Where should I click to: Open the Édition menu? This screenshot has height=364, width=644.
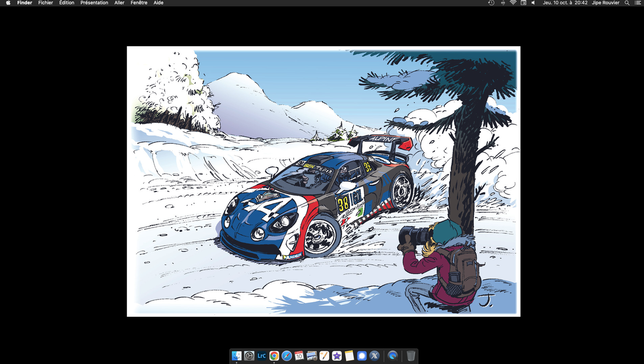(x=66, y=3)
